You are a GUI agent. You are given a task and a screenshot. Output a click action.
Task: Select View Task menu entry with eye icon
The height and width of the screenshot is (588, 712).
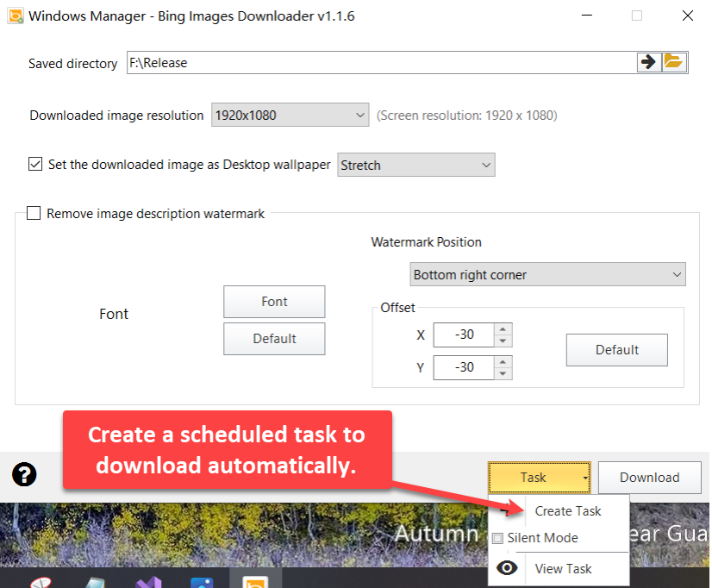(x=559, y=568)
